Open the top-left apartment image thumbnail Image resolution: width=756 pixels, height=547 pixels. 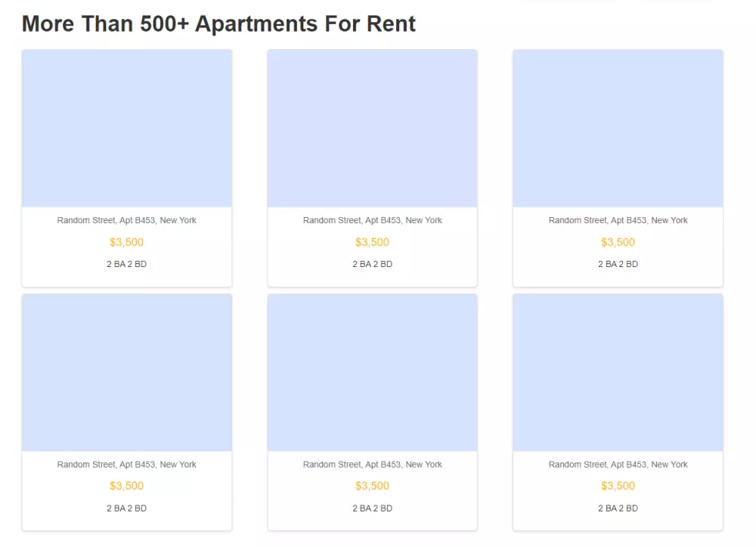(x=127, y=129)
